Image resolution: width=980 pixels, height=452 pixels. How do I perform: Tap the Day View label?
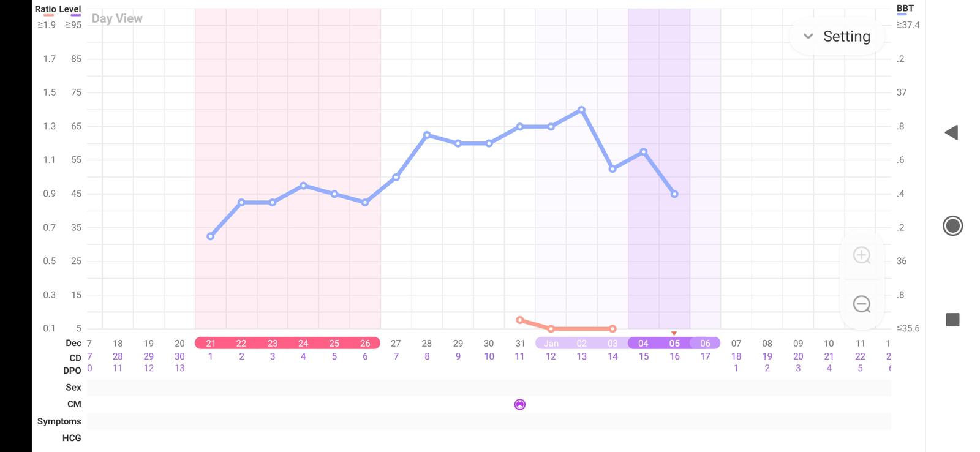(x=117, y=18)
